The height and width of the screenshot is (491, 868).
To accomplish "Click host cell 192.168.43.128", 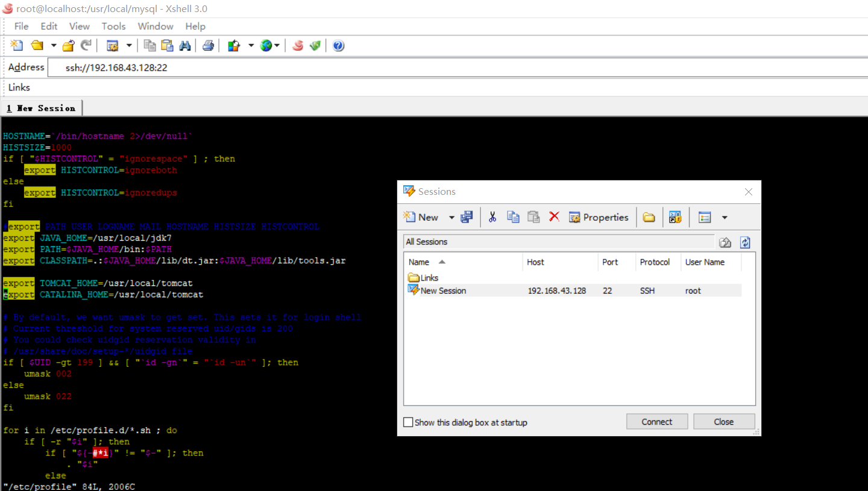I will 557,291.
